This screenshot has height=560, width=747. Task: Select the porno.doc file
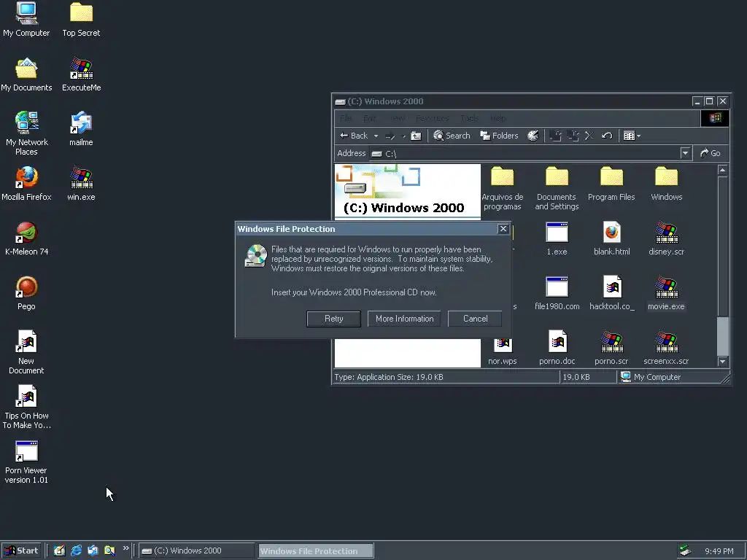(x=557, y=348)
